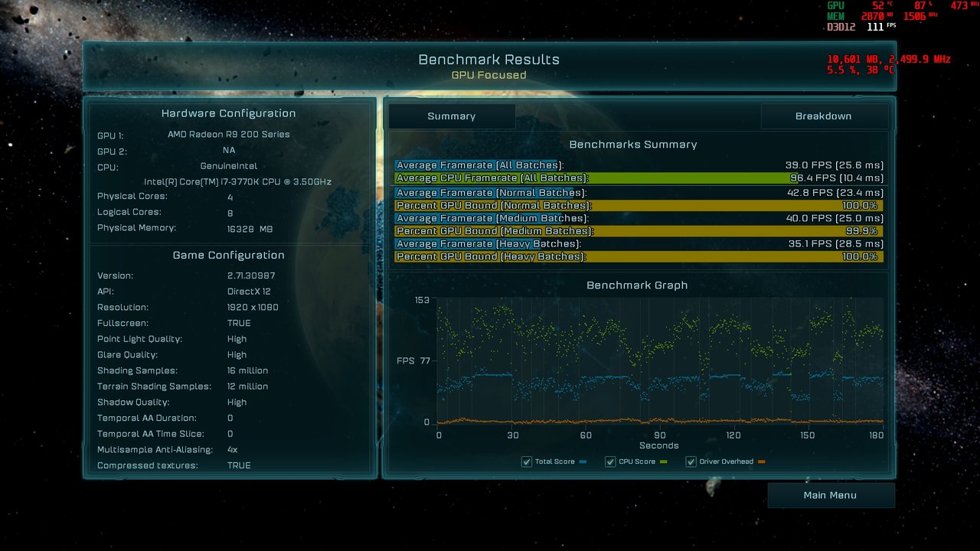Toggle the Total Score checkbox
Screen dimensions: 980x551
coord(526,461)
